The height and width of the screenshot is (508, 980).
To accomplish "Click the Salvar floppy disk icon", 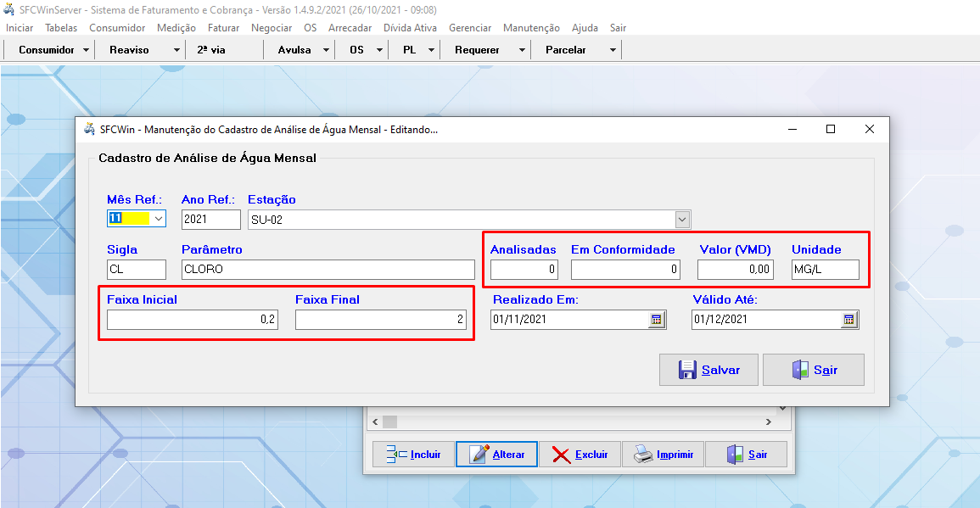I will [687, 370].
